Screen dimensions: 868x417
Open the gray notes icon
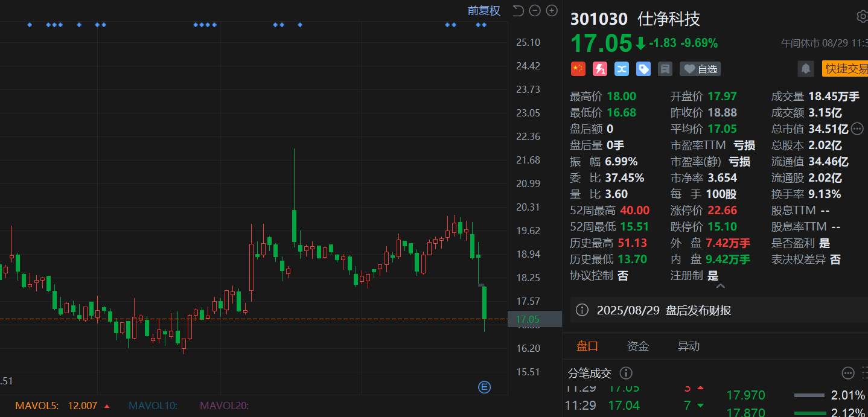(x=665, y=69)
